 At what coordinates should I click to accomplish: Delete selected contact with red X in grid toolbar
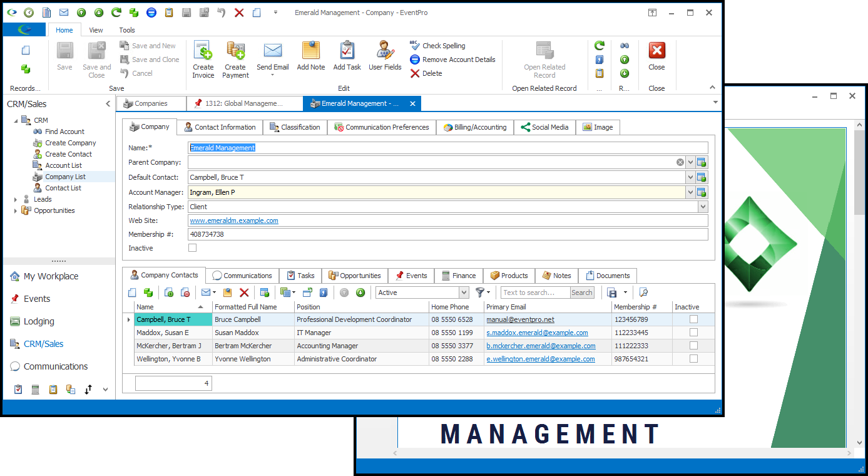coord(244,292)
